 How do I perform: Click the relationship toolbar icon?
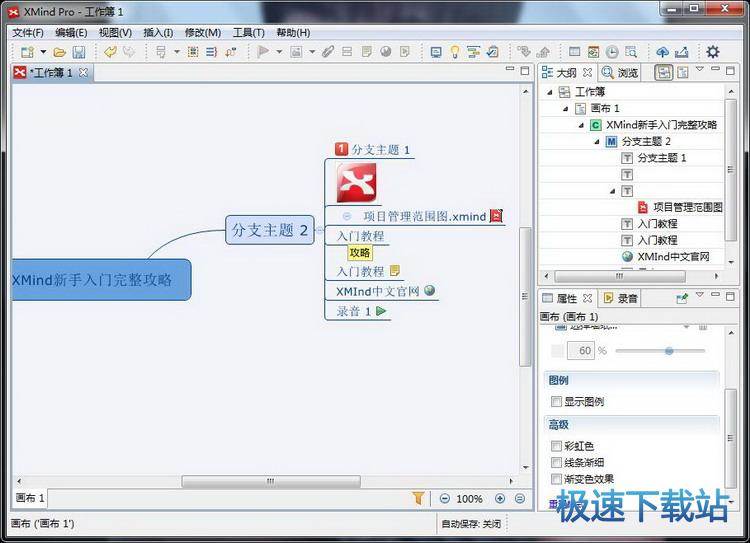coord(231,52)
